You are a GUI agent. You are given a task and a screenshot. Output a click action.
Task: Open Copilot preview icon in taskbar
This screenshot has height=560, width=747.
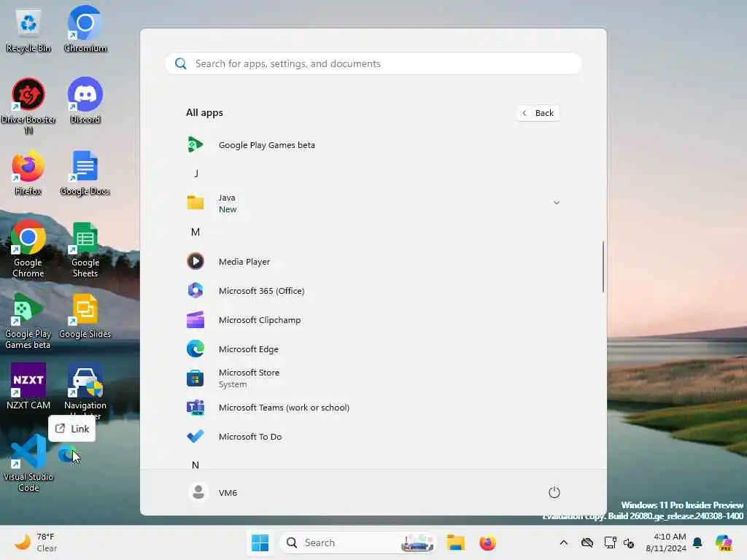click(724, 542)
